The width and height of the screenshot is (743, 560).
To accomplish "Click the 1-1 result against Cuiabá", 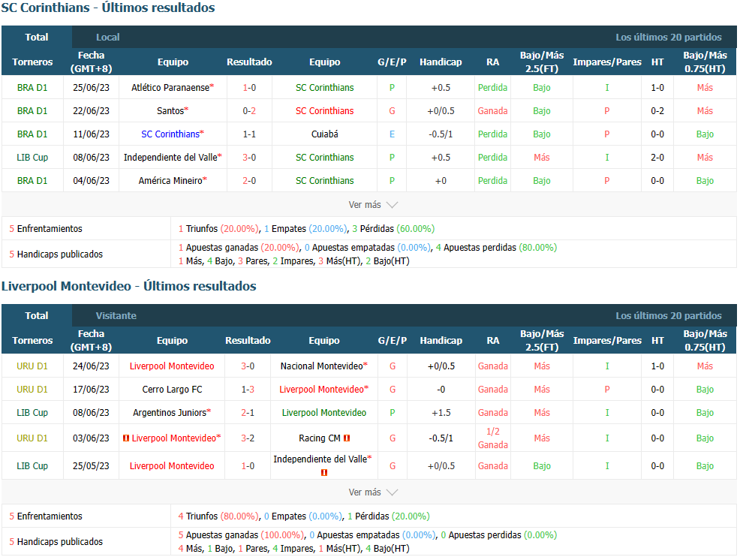I will coord(249,134).
